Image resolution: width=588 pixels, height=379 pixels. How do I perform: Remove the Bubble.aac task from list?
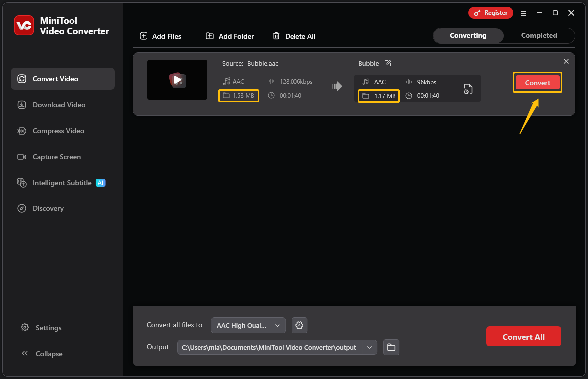(566, 61)
